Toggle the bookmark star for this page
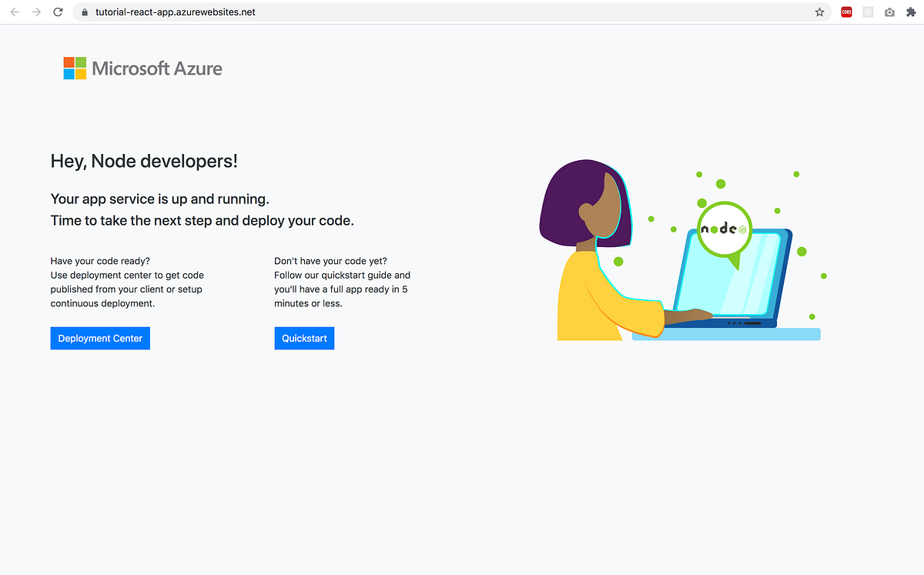The height and width of the screenshot is (575, 924). click(x=819, y=12)
